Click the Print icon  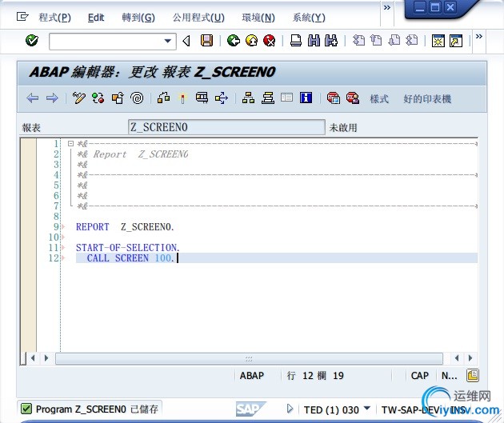[296, 41]
